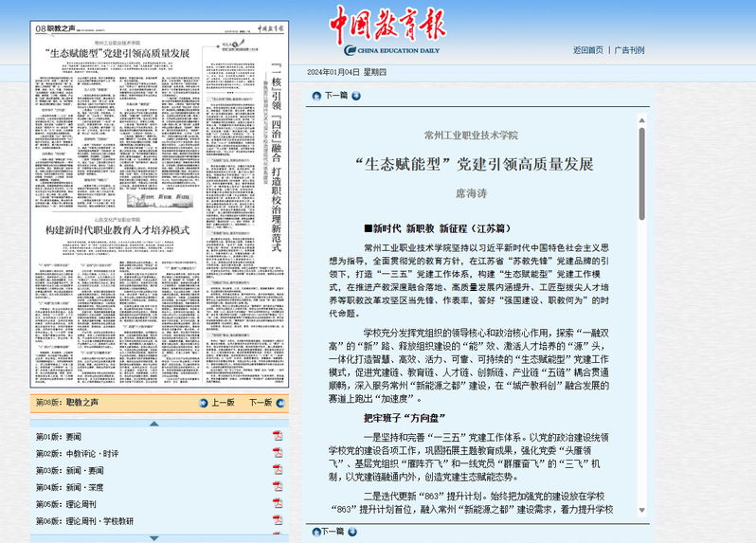Screen dimensions: 756x543
Task: Click the 上一版 previous page arrow icon
Action: [x=204, y=403]
